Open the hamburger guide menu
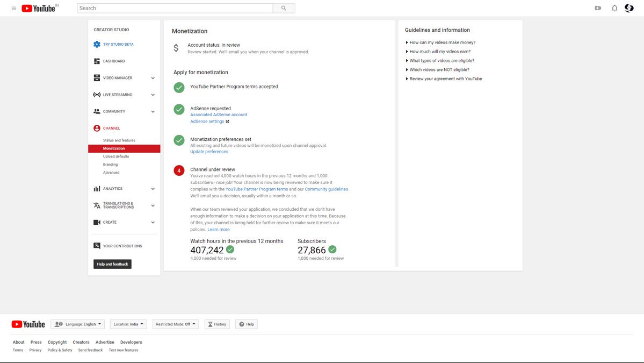 14,8
